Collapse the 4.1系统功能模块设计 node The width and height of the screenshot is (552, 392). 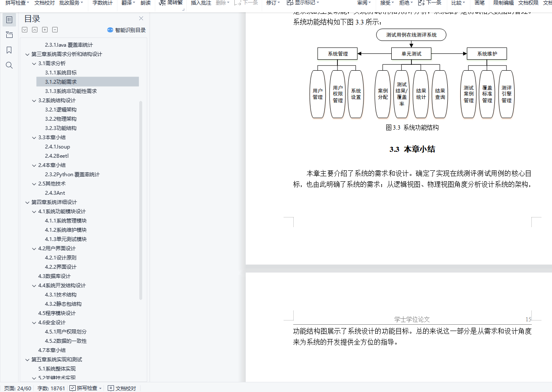click(34, 212)
